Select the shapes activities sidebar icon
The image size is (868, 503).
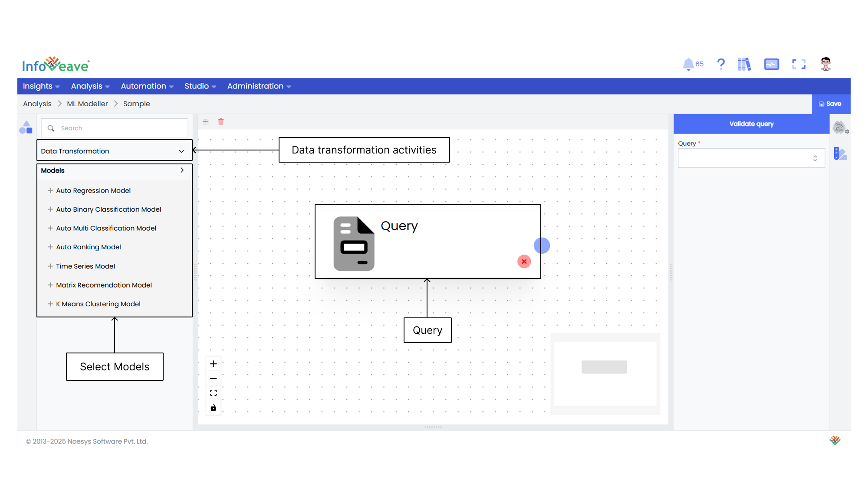click(x=26, y=127)
